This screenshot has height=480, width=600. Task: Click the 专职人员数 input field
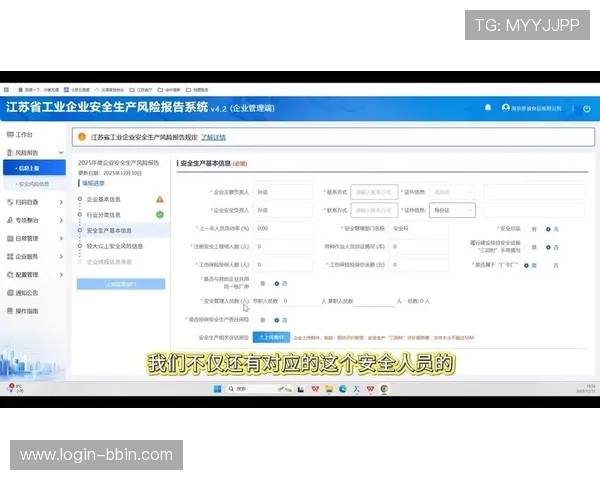(300, 301)
